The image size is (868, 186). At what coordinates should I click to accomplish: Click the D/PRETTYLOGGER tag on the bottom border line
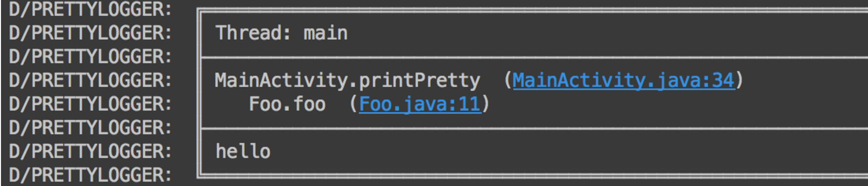pos(91,175)
